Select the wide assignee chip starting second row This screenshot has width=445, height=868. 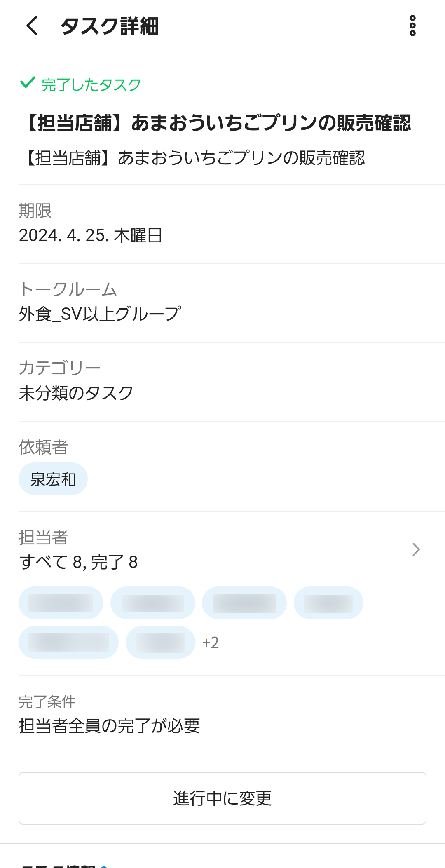coord(68,642)
